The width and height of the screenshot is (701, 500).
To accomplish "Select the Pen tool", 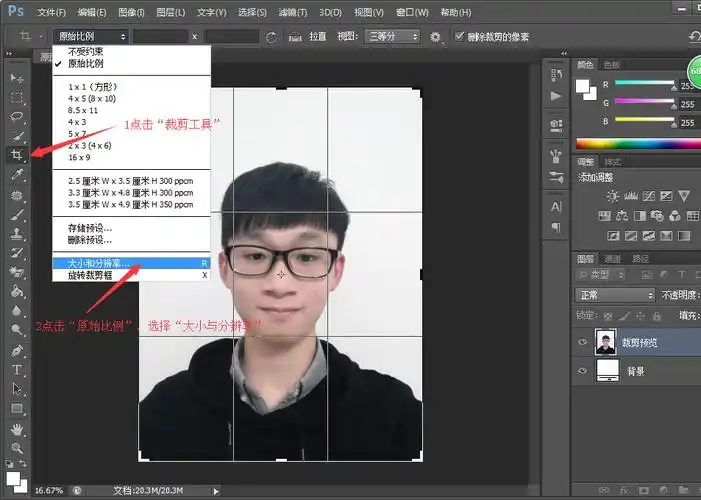I will pyautogui.click(x=17, y=351).
